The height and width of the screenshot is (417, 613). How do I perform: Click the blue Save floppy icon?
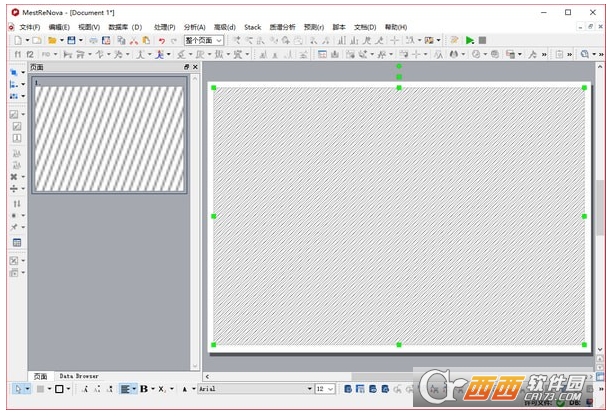[x=71, y=40]
